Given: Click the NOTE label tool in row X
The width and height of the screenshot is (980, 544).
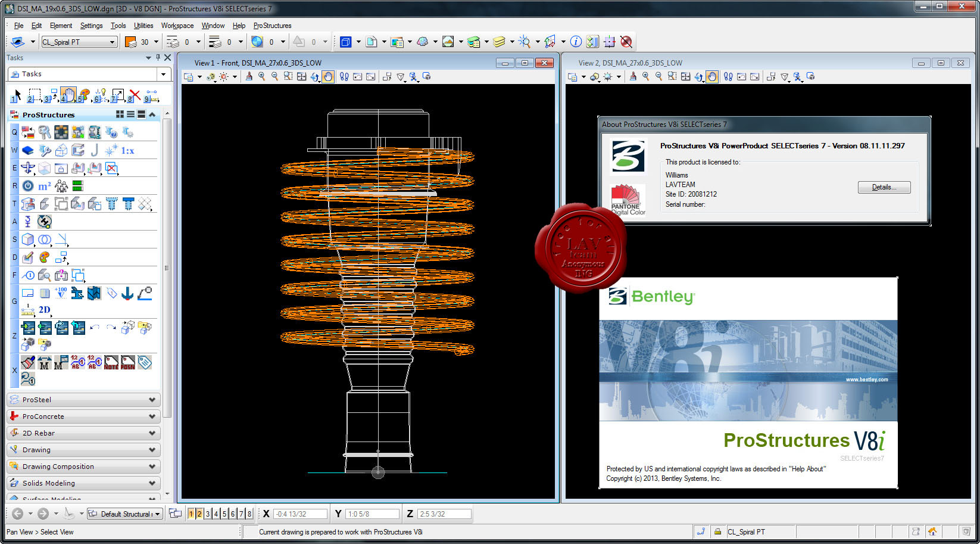Looking at the screenshot, I should [111, 362].
